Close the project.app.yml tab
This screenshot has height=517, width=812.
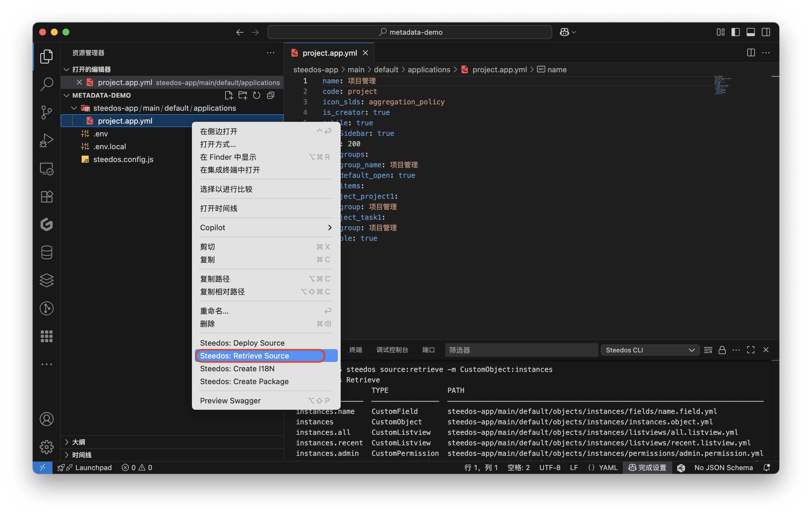pyautogui.click(x=365, y=53)
